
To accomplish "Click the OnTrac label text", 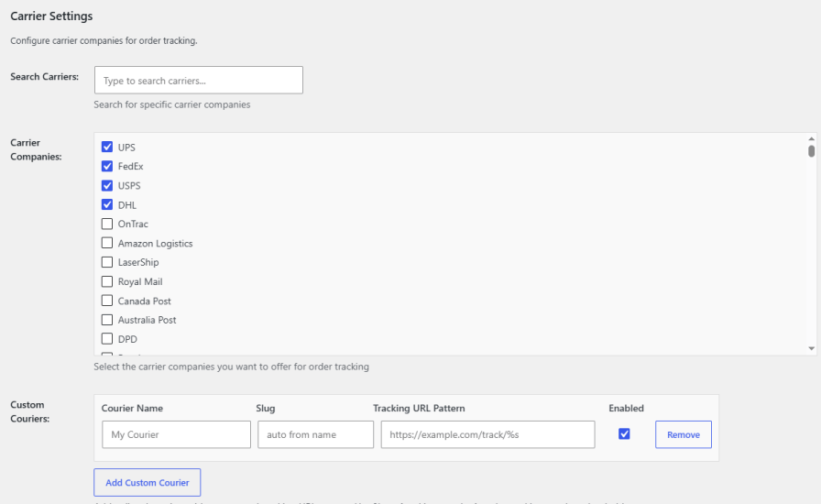I will tap(133, 224).
